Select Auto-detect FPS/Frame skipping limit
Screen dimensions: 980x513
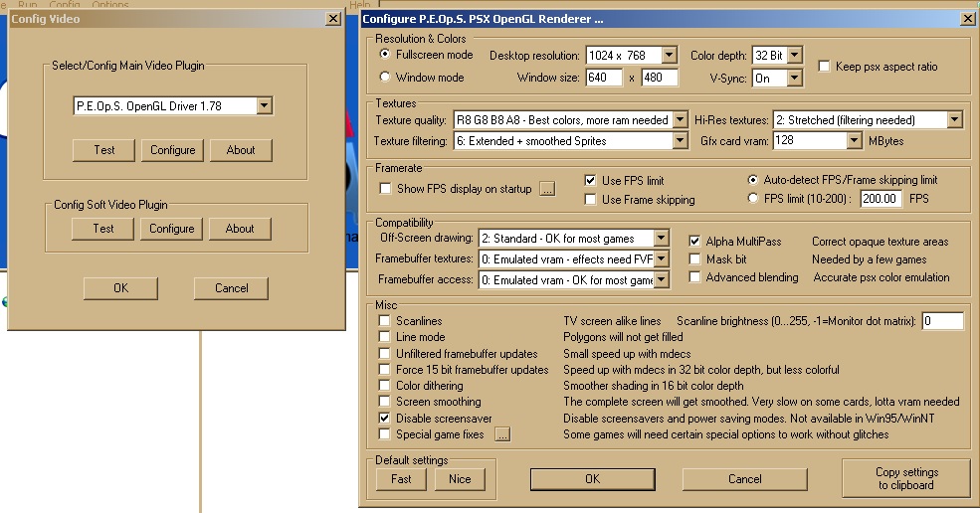pos(753,180)
